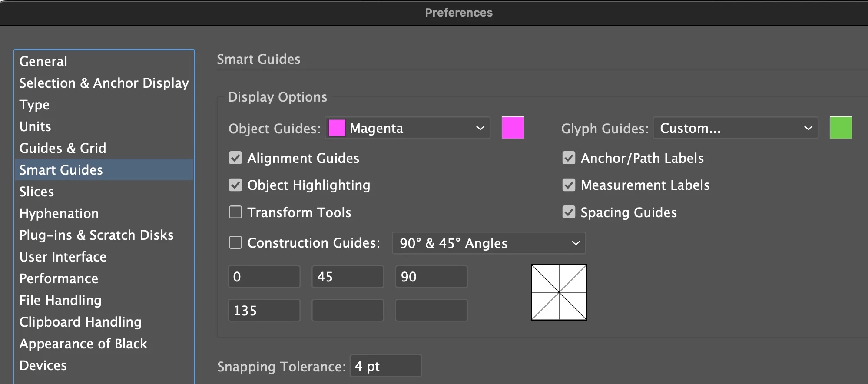Click the angle field containing 45

(348, 277)
